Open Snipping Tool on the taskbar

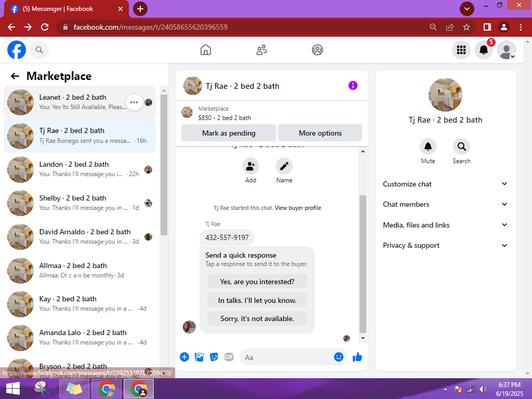tap(42, 389)
